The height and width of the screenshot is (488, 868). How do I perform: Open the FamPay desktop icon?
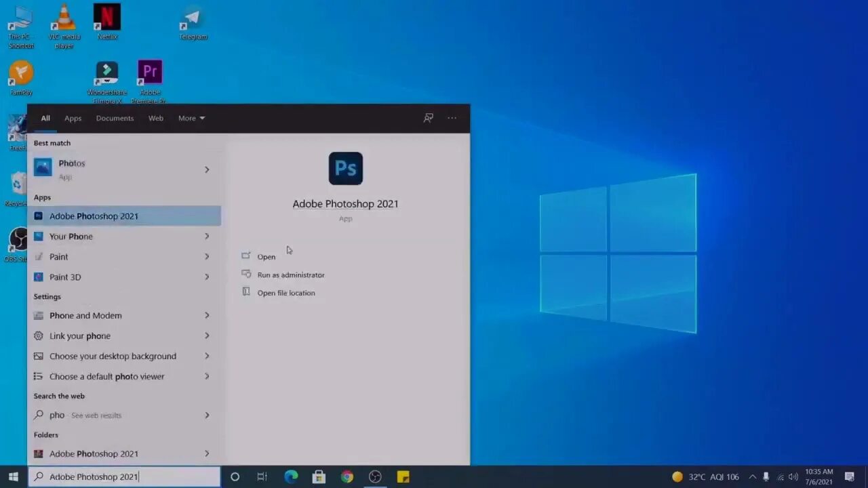pyautogui.click(x=21, y=78)
